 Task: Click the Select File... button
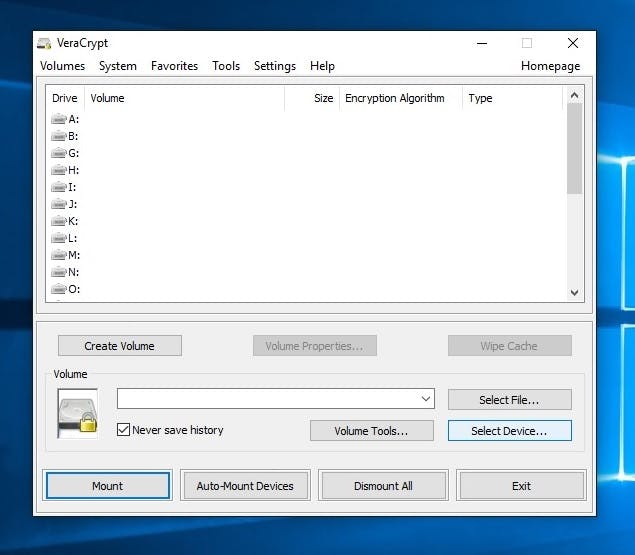pos(509,400)
